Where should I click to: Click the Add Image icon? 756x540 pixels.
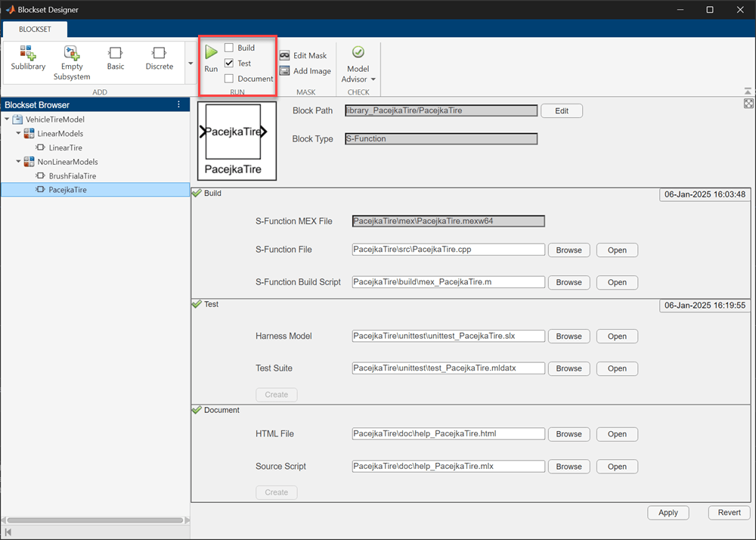[284, 71]
